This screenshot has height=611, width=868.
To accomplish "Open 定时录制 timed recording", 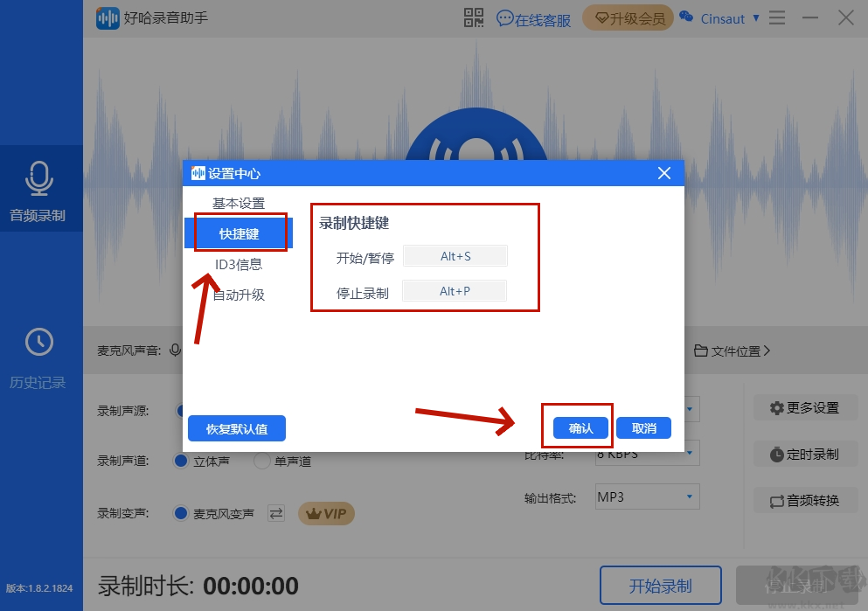I will tap(804, 452).
